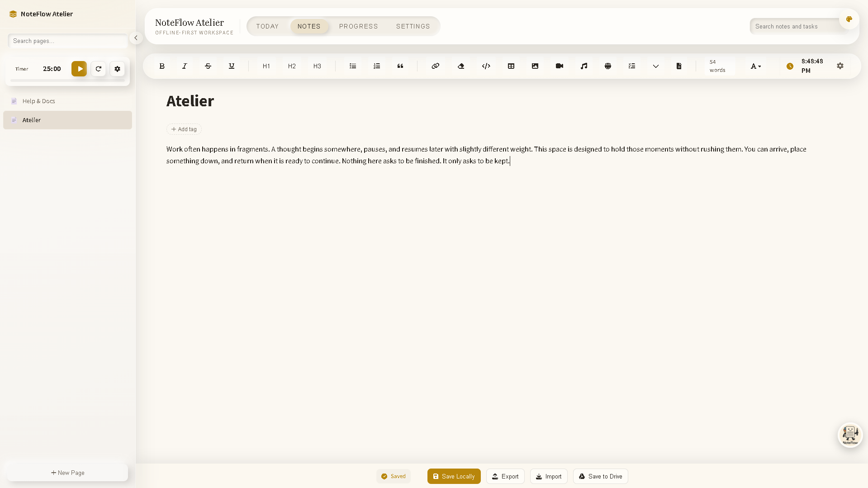Switch to the PROGRESS tab

click(x=358, y=26)
